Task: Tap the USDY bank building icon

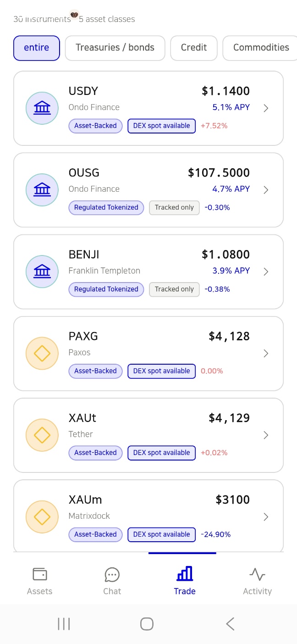Action: (x=42, y=108)
